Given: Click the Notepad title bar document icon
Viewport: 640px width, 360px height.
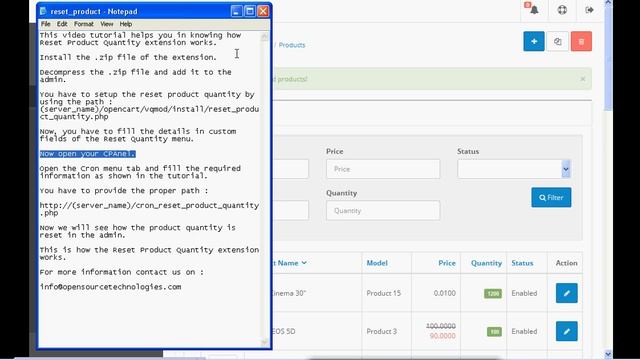Looking at the screenshot, I should 44,11.
